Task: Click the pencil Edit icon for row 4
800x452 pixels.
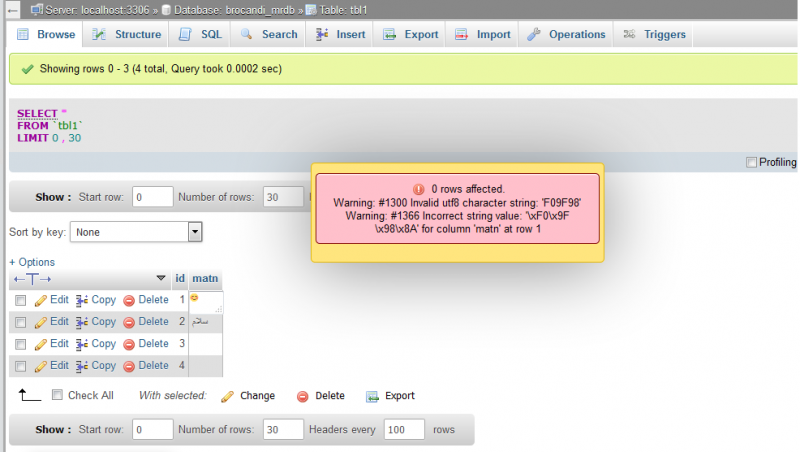Action: click(x=41, y=366)
